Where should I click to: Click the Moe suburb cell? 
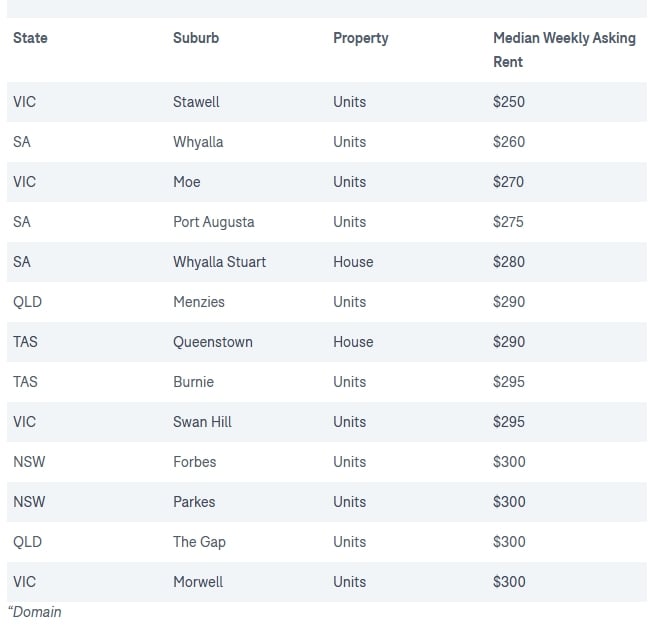point(186,182)
